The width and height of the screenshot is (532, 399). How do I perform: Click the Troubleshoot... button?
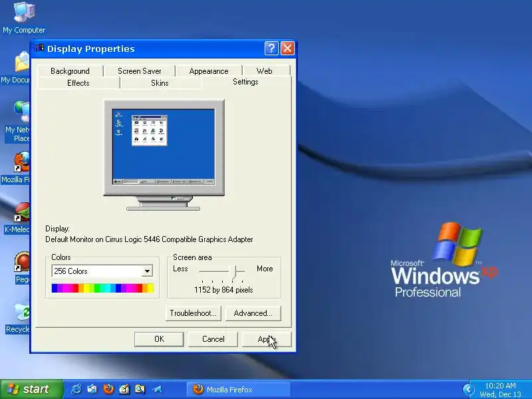coord(194,313)
